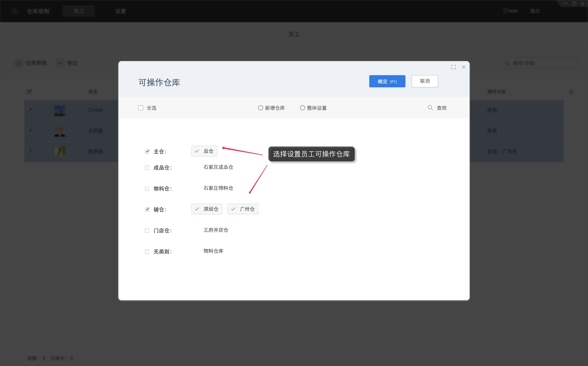Screen dimensions: 588x366
Task: Switch to the 设置 tab
Action: click(x=121, y=11)
